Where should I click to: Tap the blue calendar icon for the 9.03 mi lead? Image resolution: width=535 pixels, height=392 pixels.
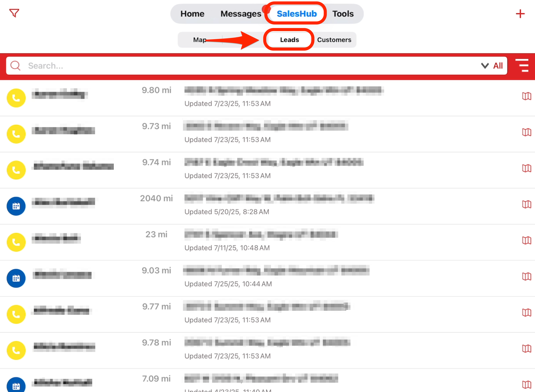point(16,278)
